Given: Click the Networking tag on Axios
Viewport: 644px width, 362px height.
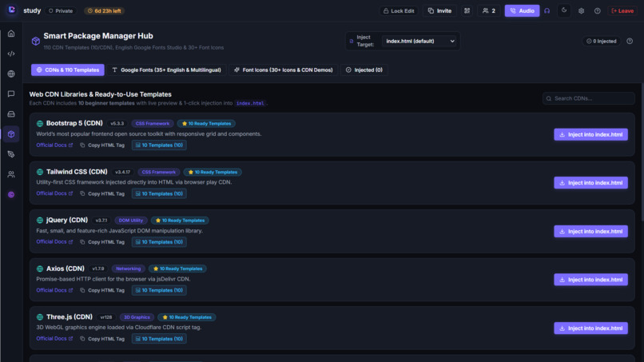Looking at the screenshot, I should (128, 269).
